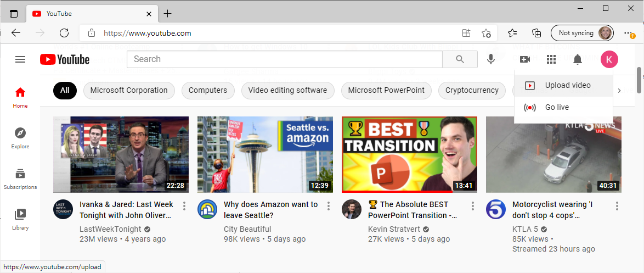Open Subscriptions in the sidebar

[20, 179]
